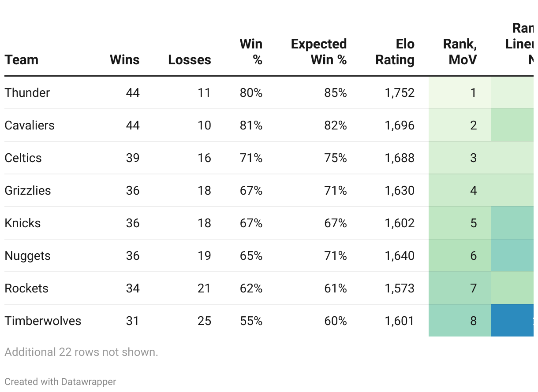Click the Timberwolves team name
The height and width of the screenshot is (392, 538).
coord(43,321)
